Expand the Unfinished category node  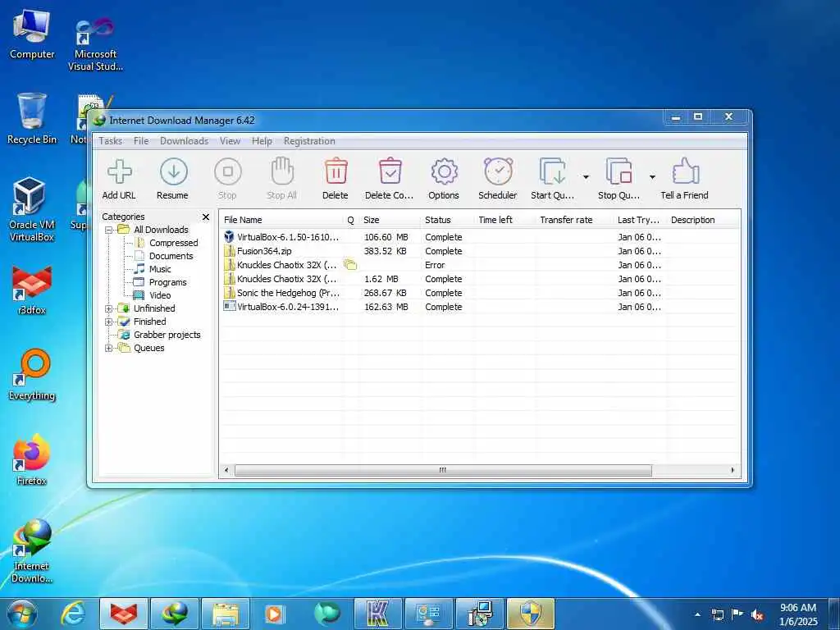pos(109,308)
